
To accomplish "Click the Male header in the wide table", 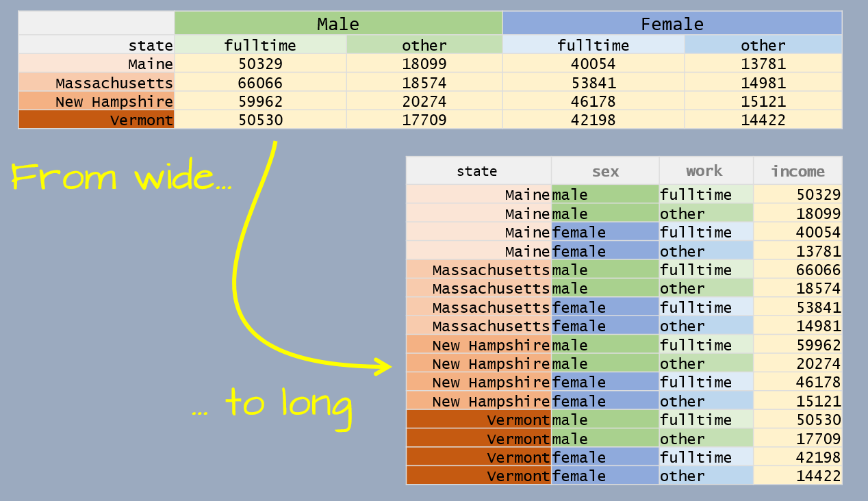I will click(x=338, y=23).
